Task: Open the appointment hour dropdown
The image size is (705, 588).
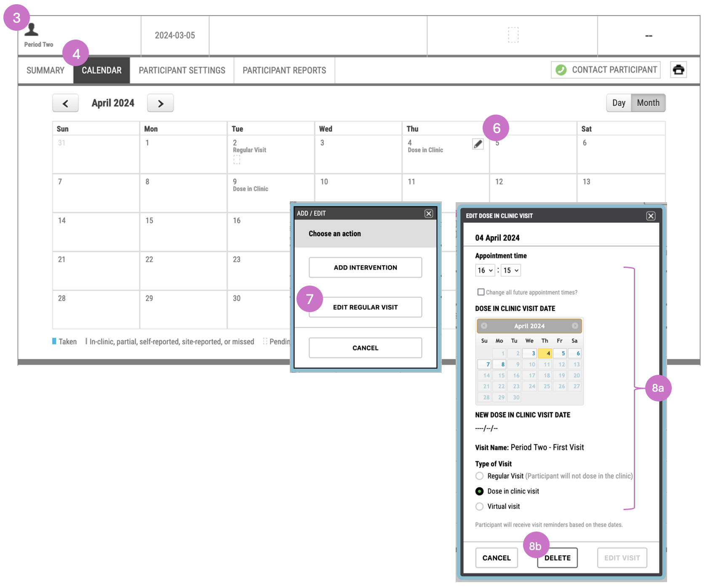Action: [485, 270]
